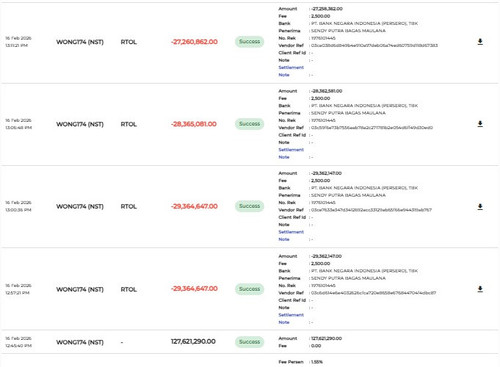The image size is (500, 367).
Task: Select Vendor Ref hash in the -27,260,862.00 row
Action: [374, 45]
